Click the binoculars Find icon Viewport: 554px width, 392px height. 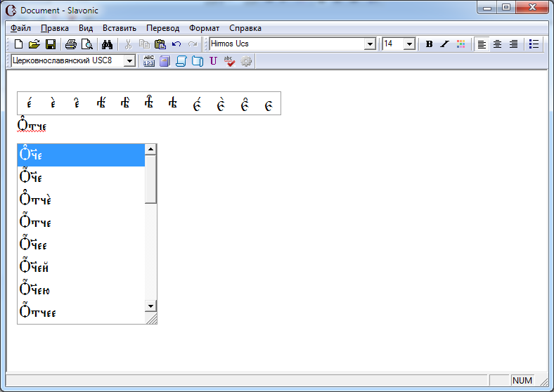(108, 44)
